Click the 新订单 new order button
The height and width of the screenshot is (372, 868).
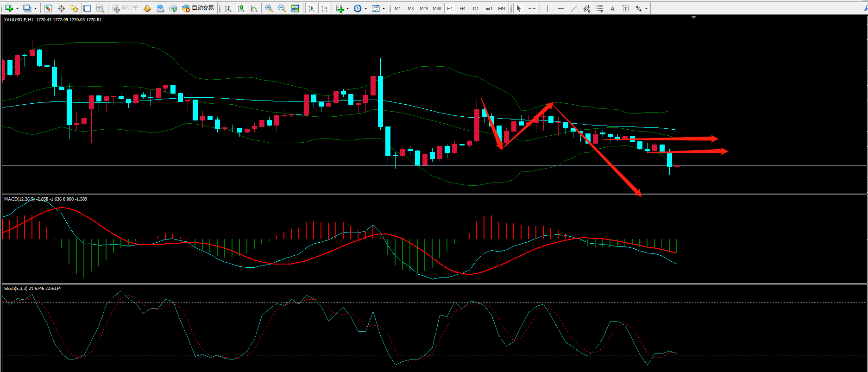point(125,8)
